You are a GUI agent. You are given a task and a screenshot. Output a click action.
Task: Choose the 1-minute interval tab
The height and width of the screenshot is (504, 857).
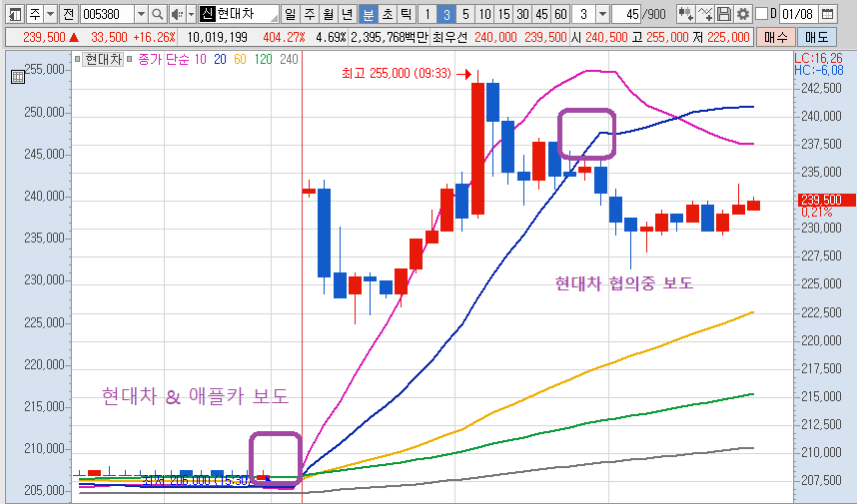pyautogui.click(x=428, y=14)
